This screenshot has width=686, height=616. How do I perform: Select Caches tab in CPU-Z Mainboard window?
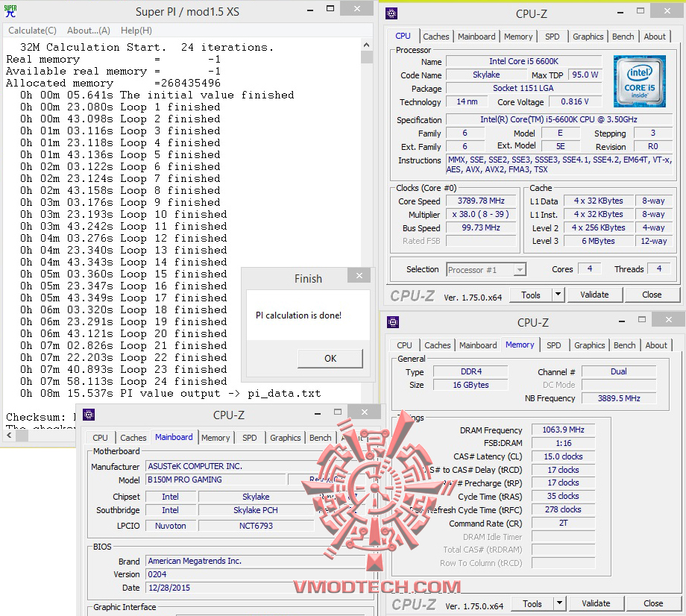click(133, 438)
